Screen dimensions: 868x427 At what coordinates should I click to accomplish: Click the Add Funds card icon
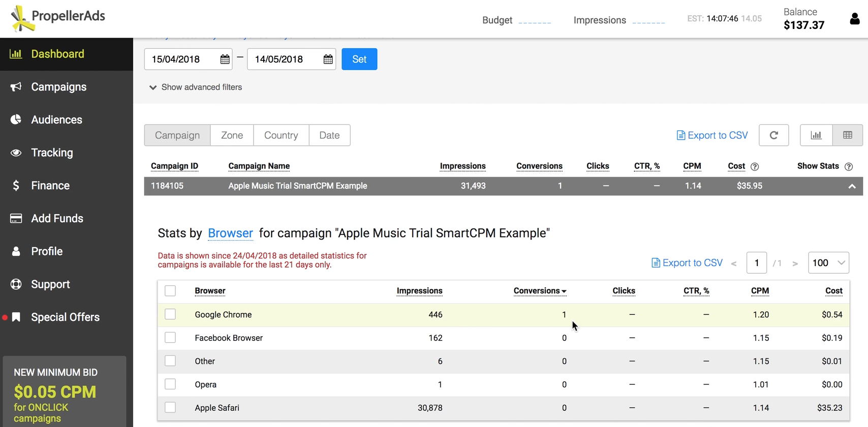tap(16, 218)
